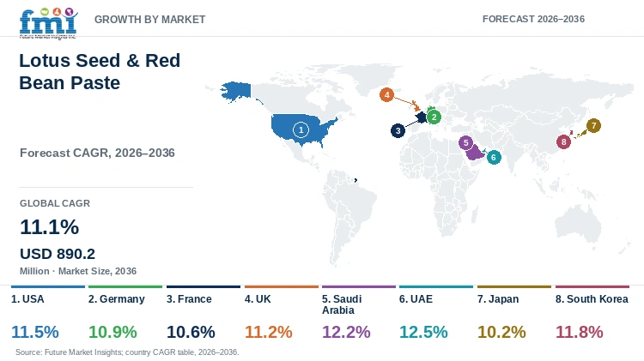Image resolution: width=644 pixels, height=361 pixels.
Task: Click the '2. Germany' legend label
Action: pos(117,299)
